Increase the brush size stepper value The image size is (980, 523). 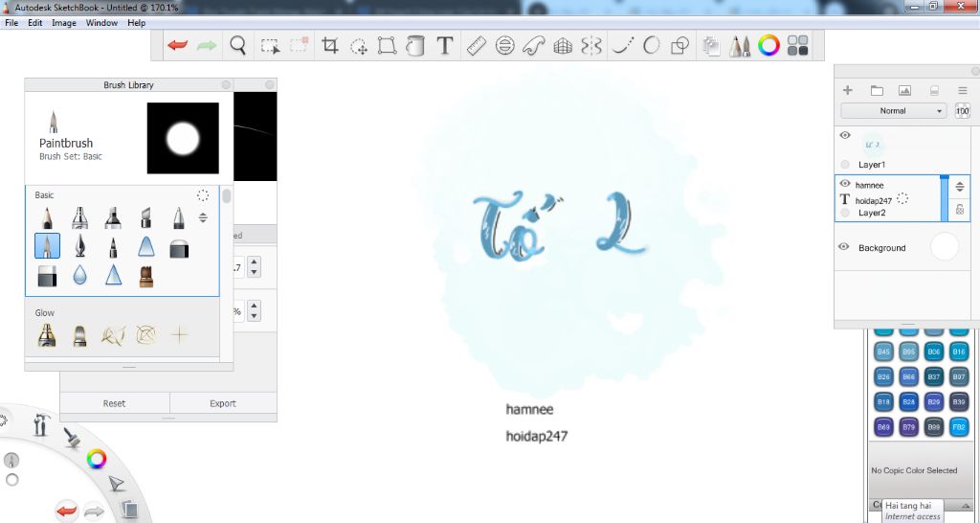(x=254, y=262)
